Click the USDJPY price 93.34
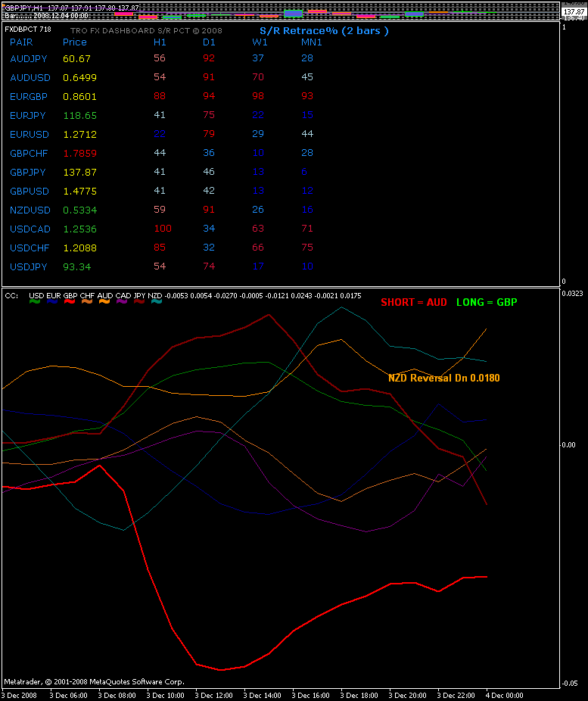The height and width of the screenshot is (701, 588). coord(77,267)
